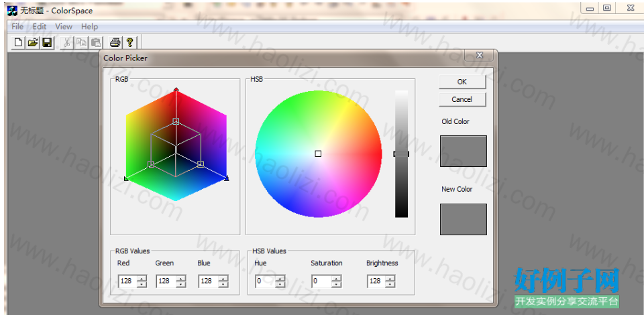This screenshot has height=315, width=644.
Task: Decrease the Hue value with down arrow
Action: [280, 284]
